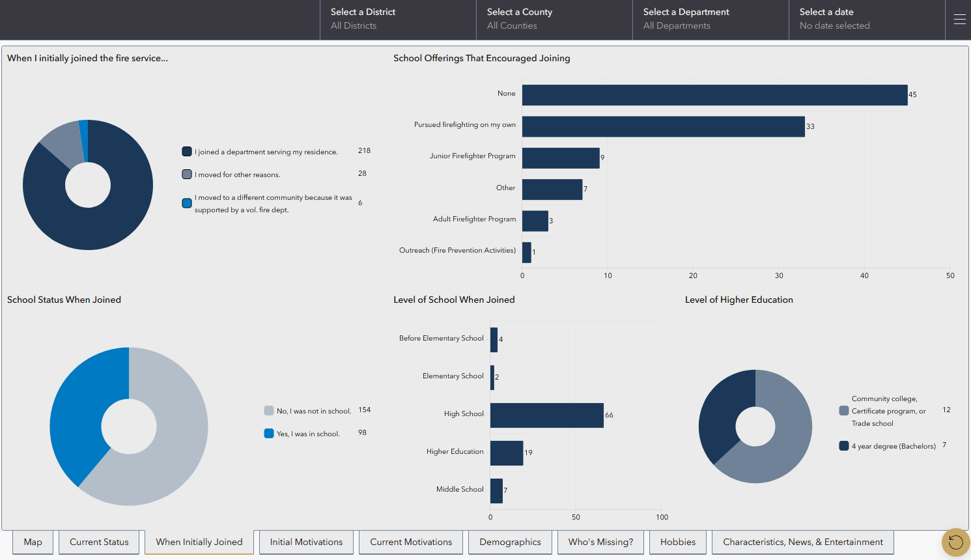The height and width of the screenshot is (560, 971).
Task: Select the Pursued firefighting on my own bar
Action: (663, 126)
